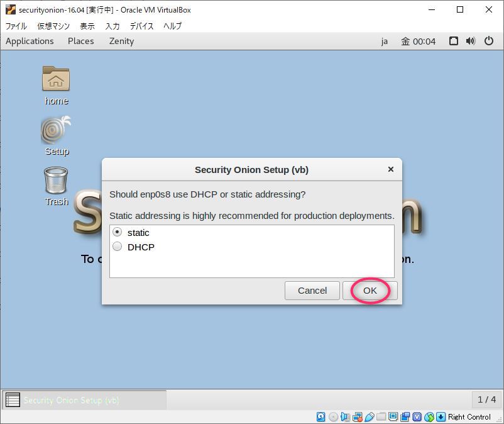Click the 1 / 4 workspace switcher

point(486,399)
